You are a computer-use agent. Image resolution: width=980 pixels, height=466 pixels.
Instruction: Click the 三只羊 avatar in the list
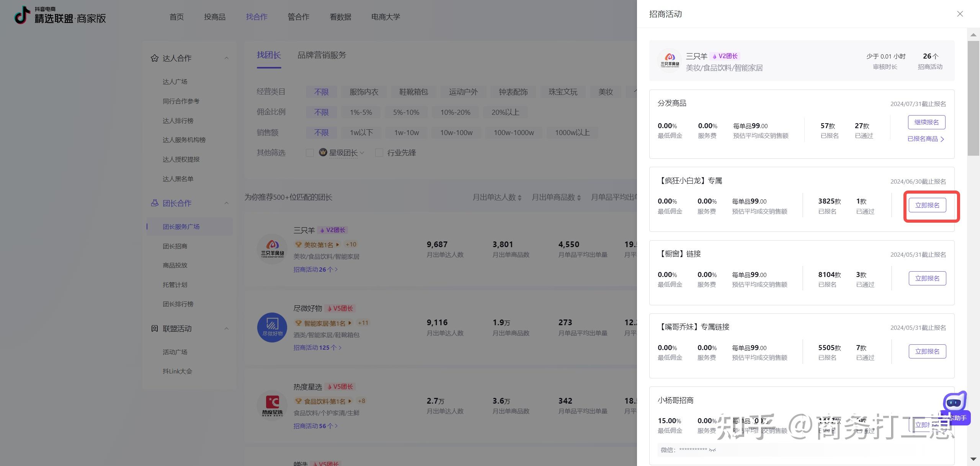(x=272, y=249)
